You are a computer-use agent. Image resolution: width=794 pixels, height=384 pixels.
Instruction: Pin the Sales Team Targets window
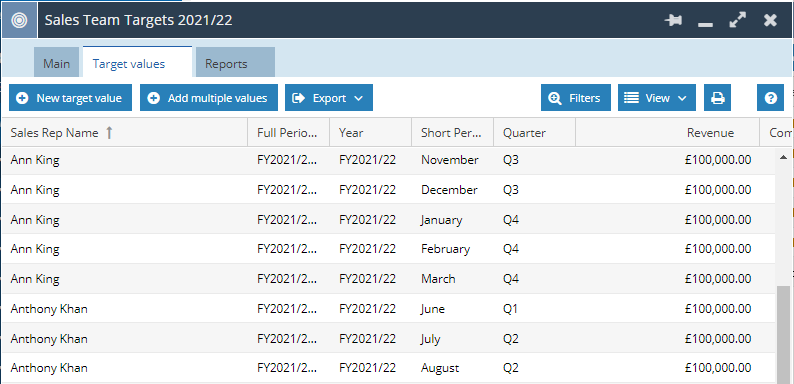[x=673, y=20]
